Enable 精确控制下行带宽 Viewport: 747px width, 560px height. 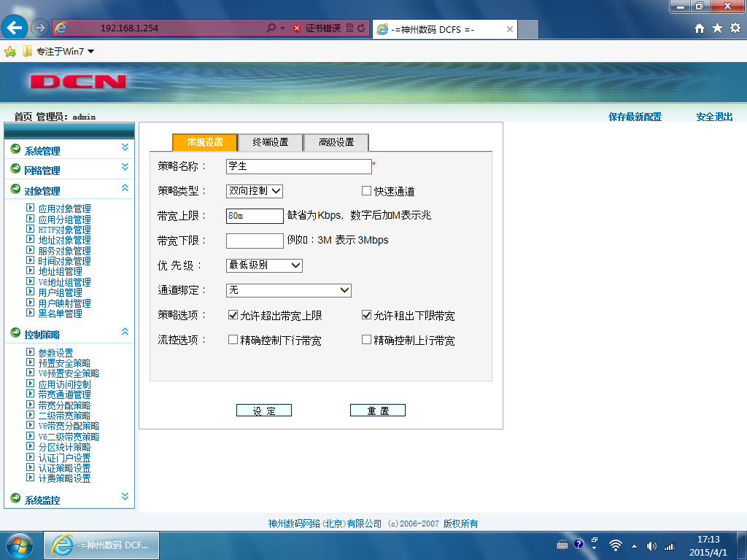tap(233, 340)
